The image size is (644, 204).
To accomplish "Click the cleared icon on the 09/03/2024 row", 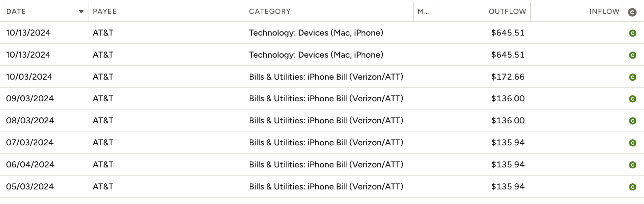I will [633, 99].
